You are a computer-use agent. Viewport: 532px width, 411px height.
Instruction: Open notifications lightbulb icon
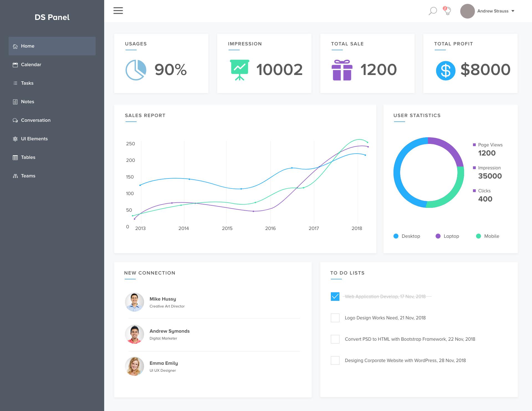[x=447, y=11]
